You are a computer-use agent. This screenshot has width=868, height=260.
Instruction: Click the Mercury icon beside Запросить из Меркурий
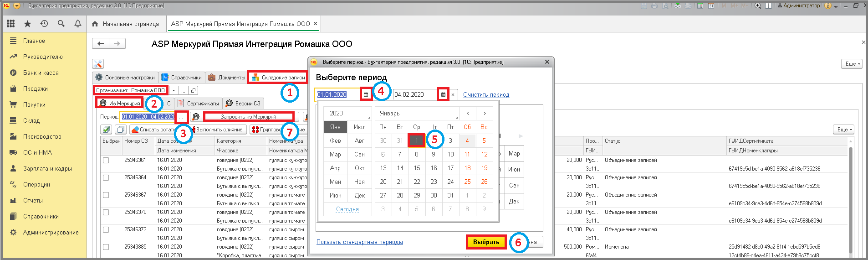point(196,117)
